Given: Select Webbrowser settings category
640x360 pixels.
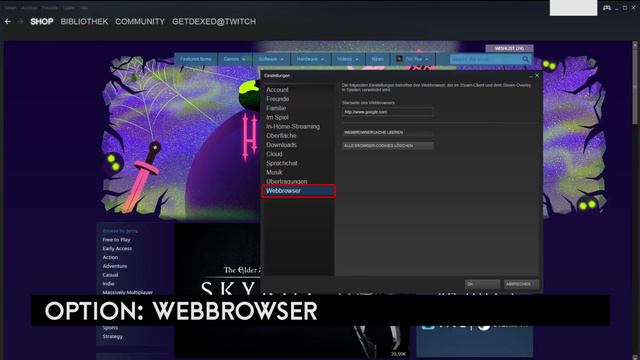Looking at the screenshot, I should 299,191.
